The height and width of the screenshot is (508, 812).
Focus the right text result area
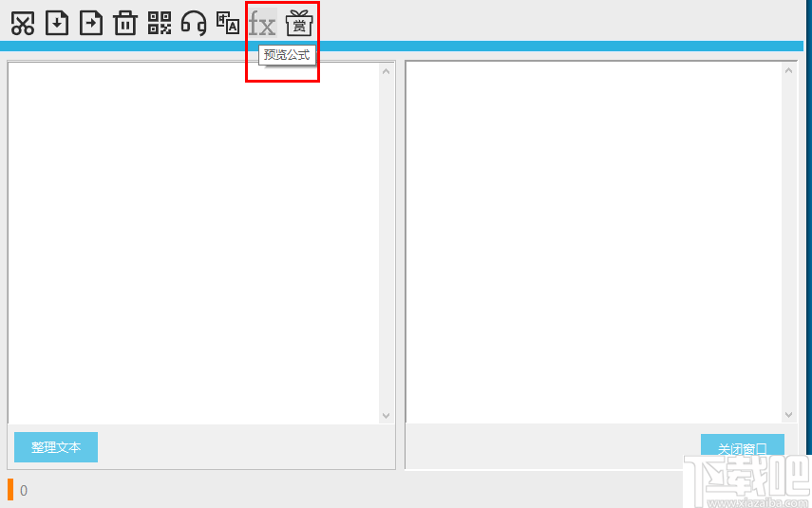tap(594, 242)
